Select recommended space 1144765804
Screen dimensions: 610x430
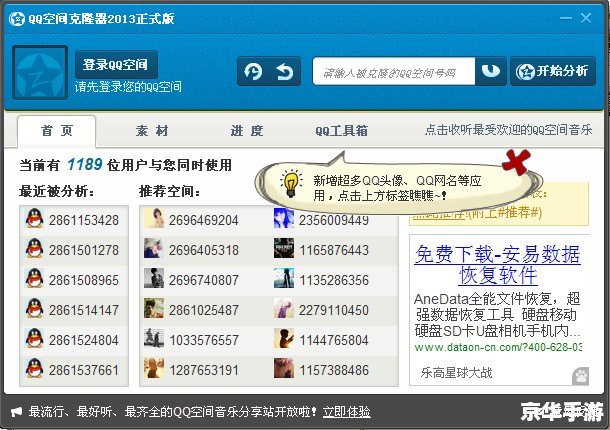(334, 340)
